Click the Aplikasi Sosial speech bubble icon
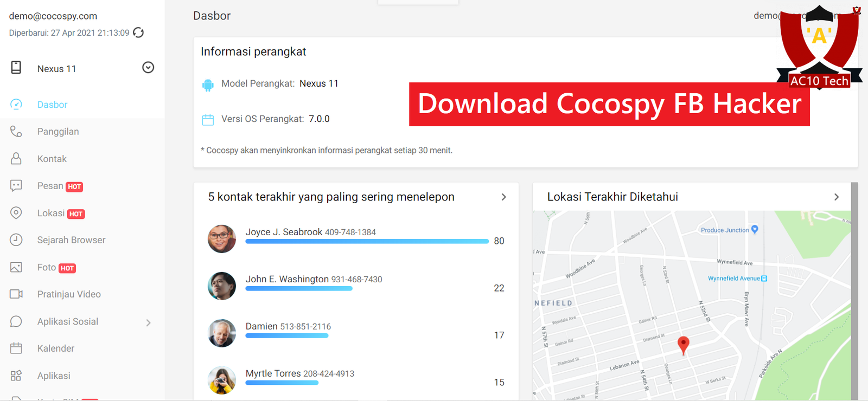Screen dimensions: 868x401 point(16,321)
